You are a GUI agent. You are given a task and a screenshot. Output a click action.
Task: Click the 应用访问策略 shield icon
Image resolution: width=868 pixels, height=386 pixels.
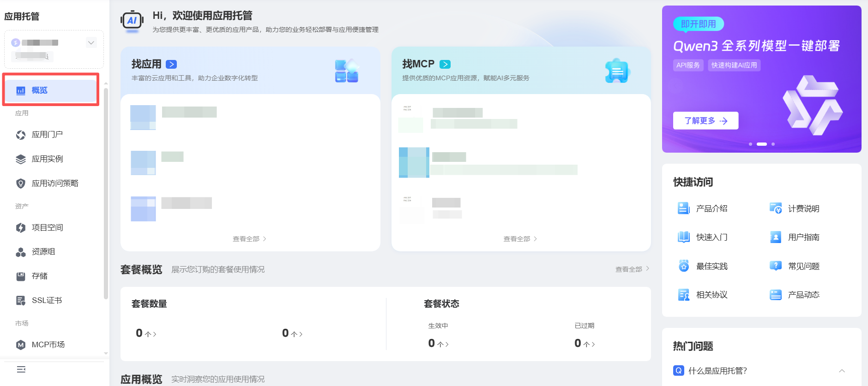point(21,184)
